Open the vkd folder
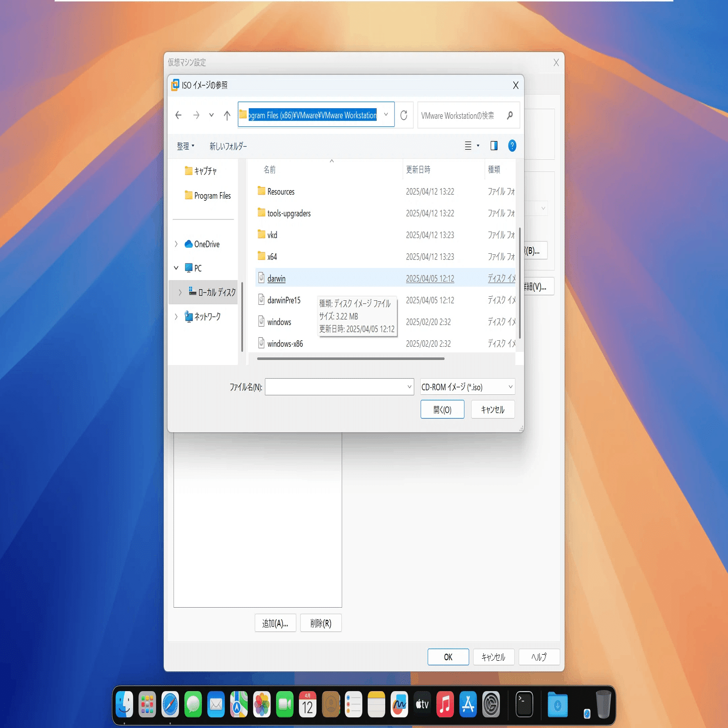 click(x=272, y=235)
